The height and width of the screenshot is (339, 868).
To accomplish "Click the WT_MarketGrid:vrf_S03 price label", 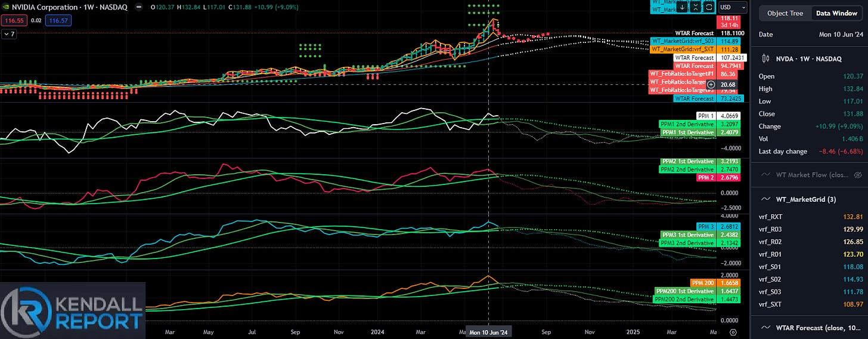I will point(682,41).
